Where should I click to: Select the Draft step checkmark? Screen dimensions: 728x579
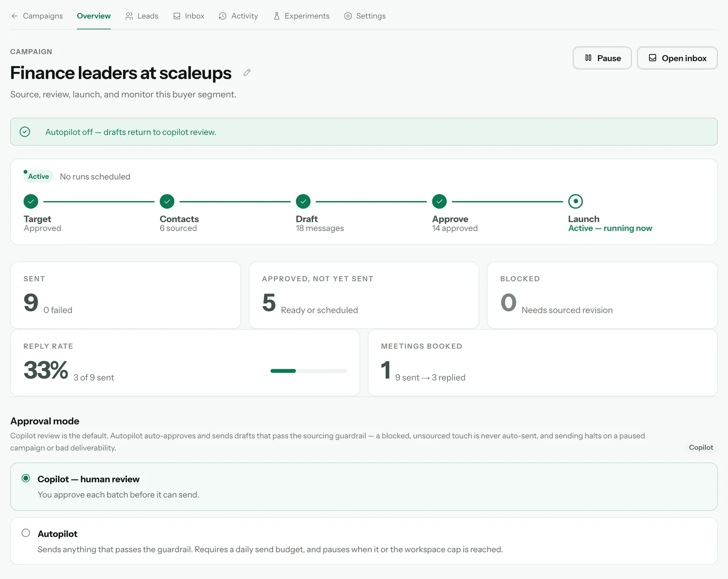coord(303,201)
